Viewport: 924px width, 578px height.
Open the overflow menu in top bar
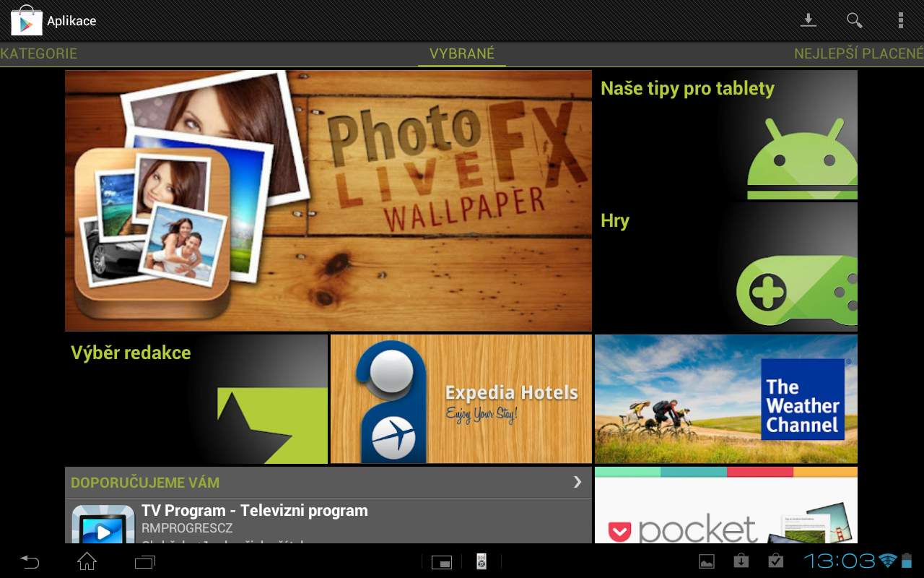(901, 20)
